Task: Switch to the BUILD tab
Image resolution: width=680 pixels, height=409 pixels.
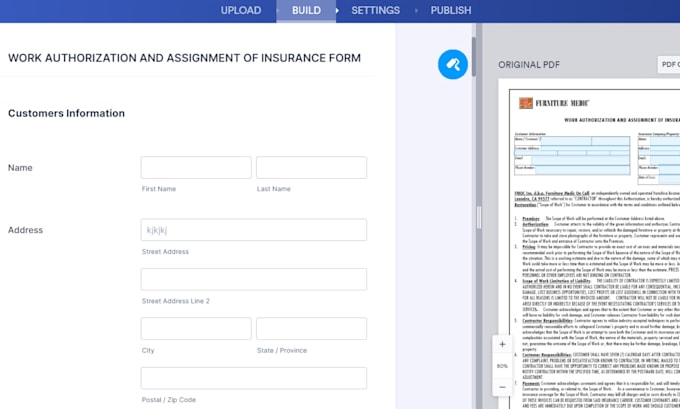Action: (306, 11)
